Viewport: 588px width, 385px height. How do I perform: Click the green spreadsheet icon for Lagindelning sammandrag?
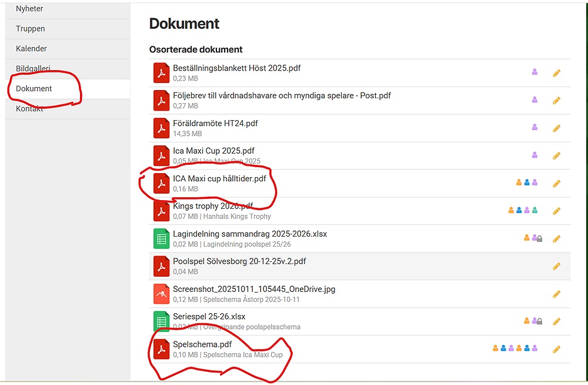point(161,238)
